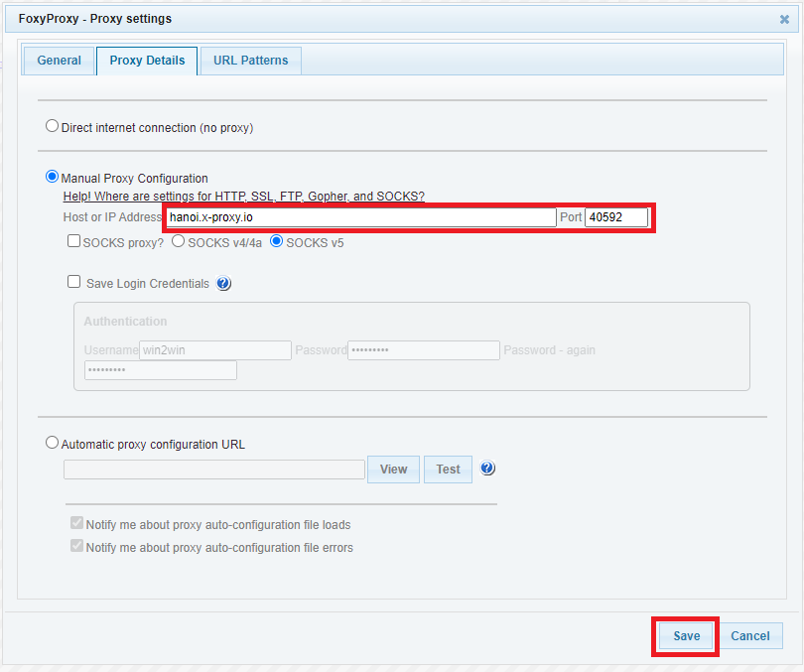Toggle notify about auto-configuration file loads
This screenshot has width=804, height=672.
(x=76, y=523)
